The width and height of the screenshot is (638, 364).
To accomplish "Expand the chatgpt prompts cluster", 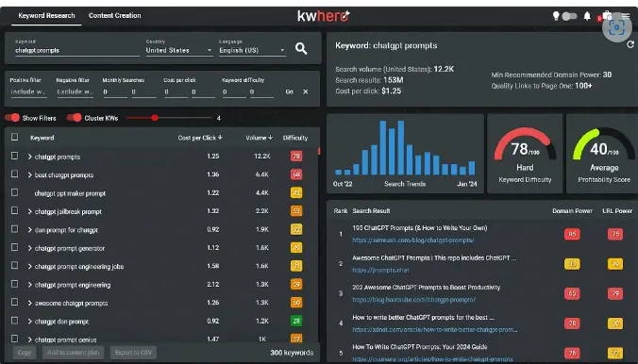I will click(x=29, y=157).
